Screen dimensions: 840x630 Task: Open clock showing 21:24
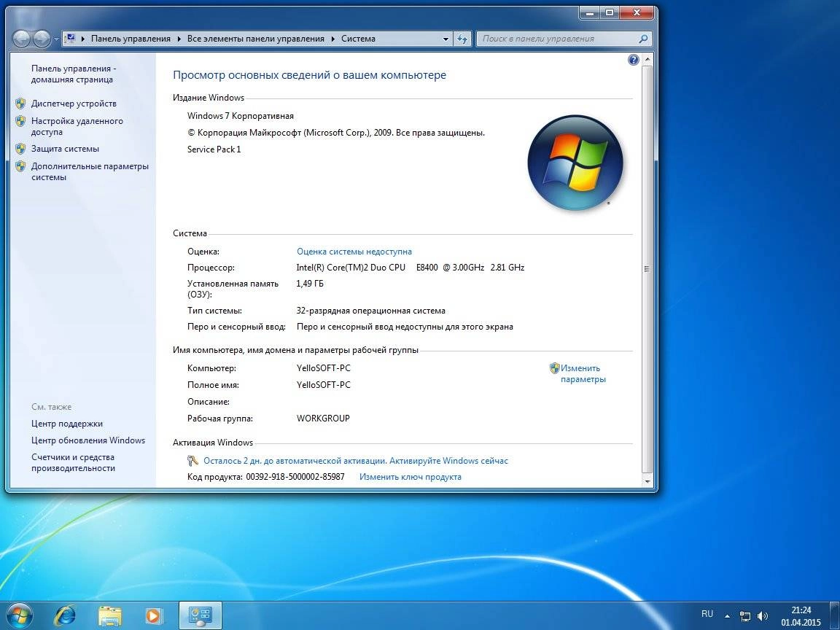801,616
